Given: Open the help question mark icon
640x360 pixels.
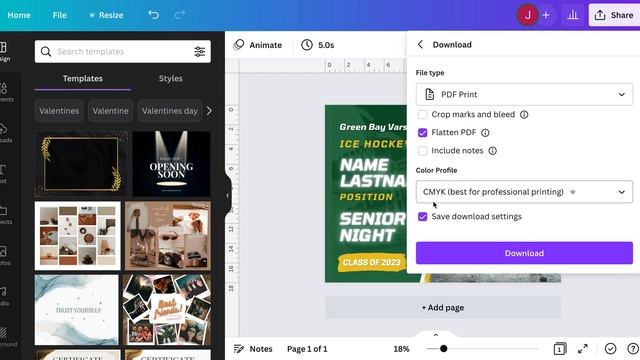Looking at the screenshot, I should click(x=633, y=349).
